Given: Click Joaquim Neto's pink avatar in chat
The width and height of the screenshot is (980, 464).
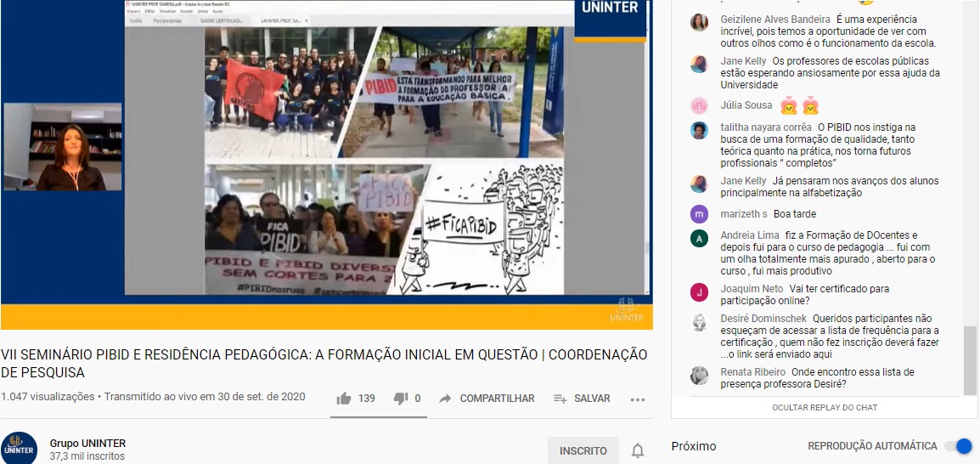Looking at the screenshot, I should coord(699,291).
